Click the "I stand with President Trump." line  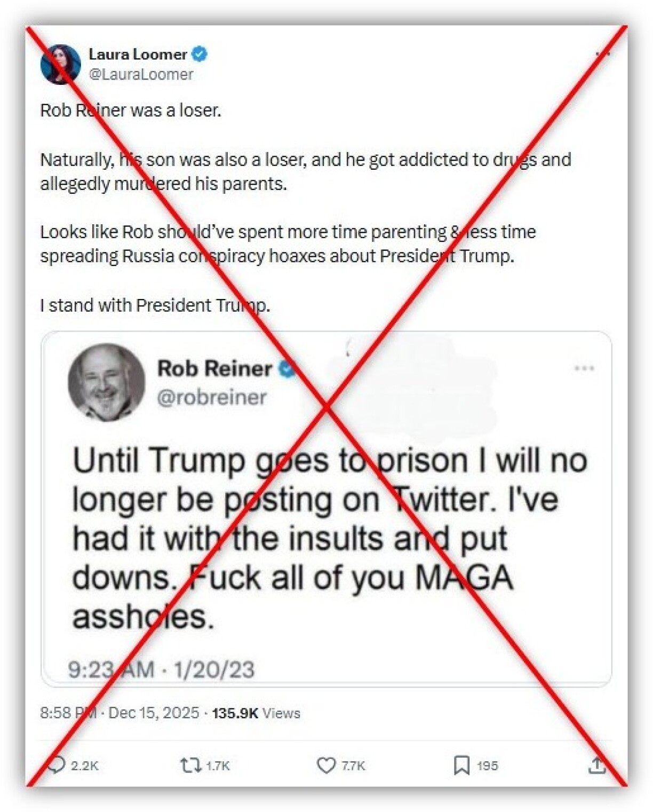coord(155,305)
